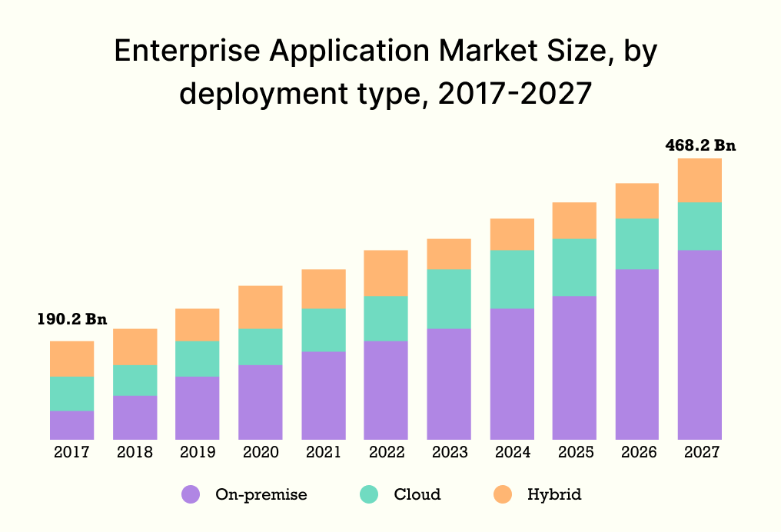The height and width of the screenshot is (532, 781).
Task: Click the 2017 orange Hybrid bar segment
Action: [71, 359]
